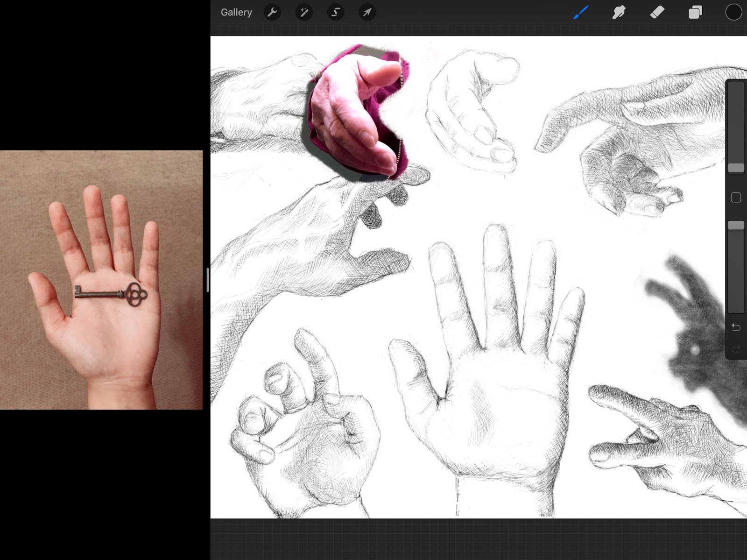Activate the Selection tool

336,13
